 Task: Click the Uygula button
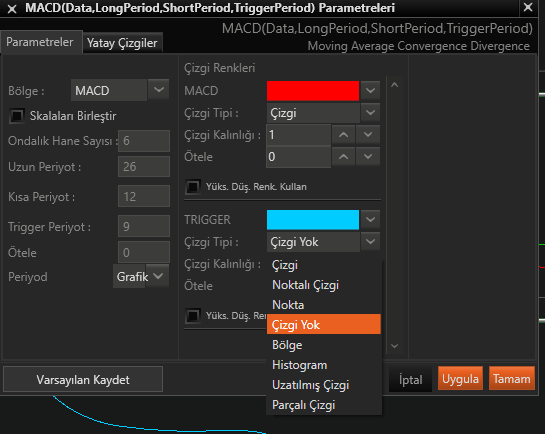click(460, 378)
